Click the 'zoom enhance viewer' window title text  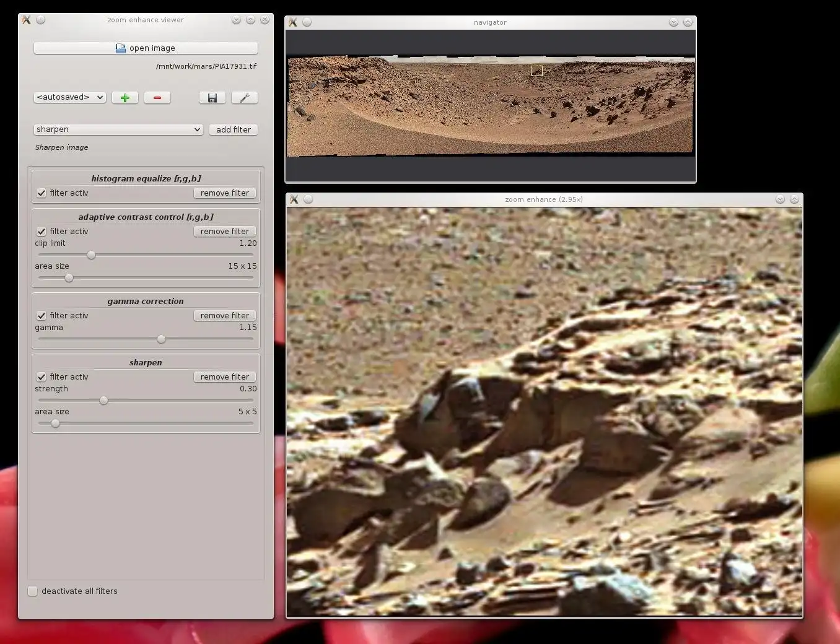pyautogui.click(x=146, y=20)
